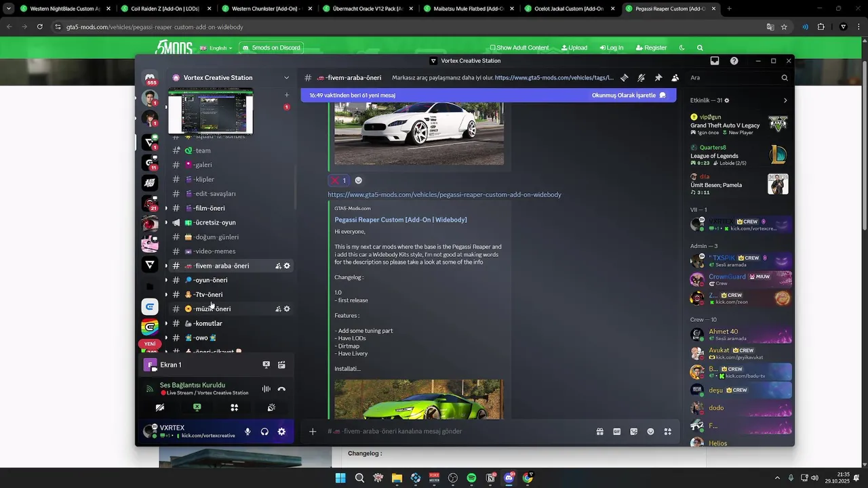Open GIF picker in message bar
Image resolution: width=868 pixels, height=488 pixels.
point(617,431)
